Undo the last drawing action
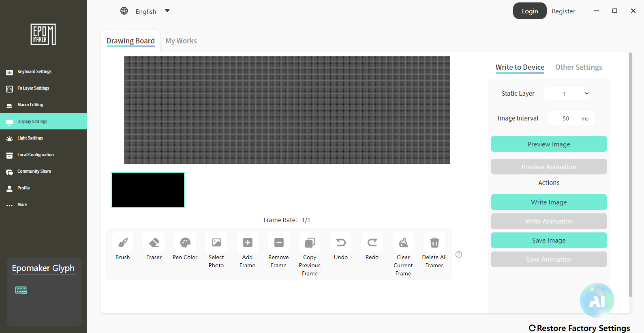644x333 pixels. (341, 243)
